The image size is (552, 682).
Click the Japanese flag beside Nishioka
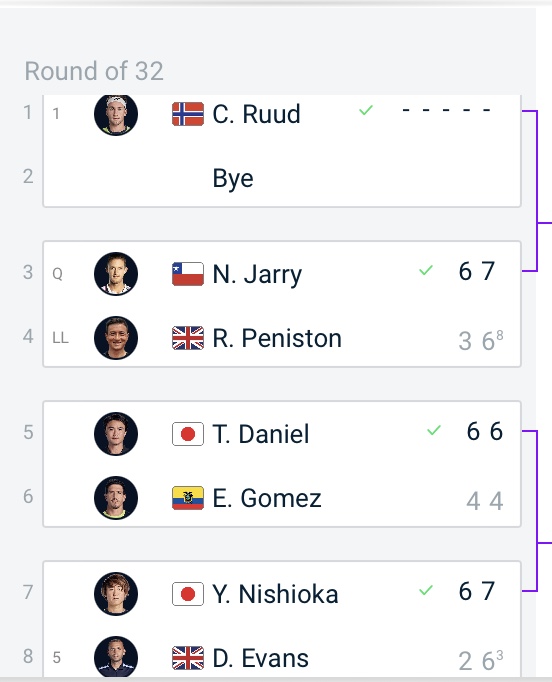188,594
